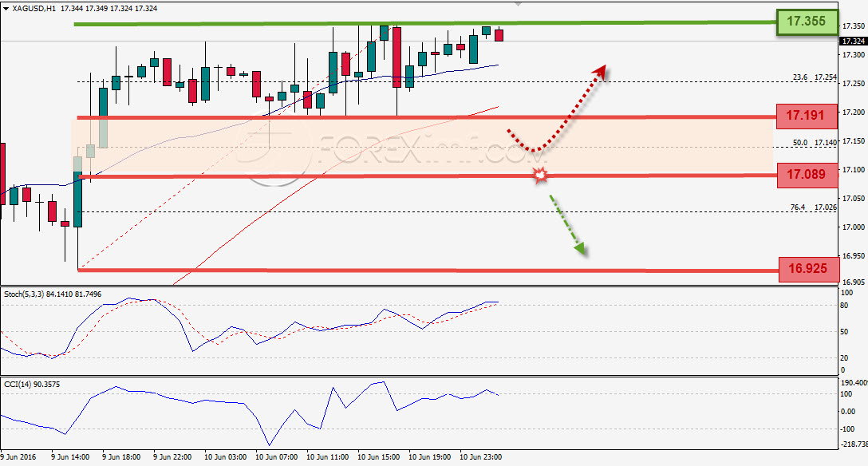This screenshot has height=466, width=868.
Task: Click the 9 Jun 22:00 time label
Action: click(172, 457)
